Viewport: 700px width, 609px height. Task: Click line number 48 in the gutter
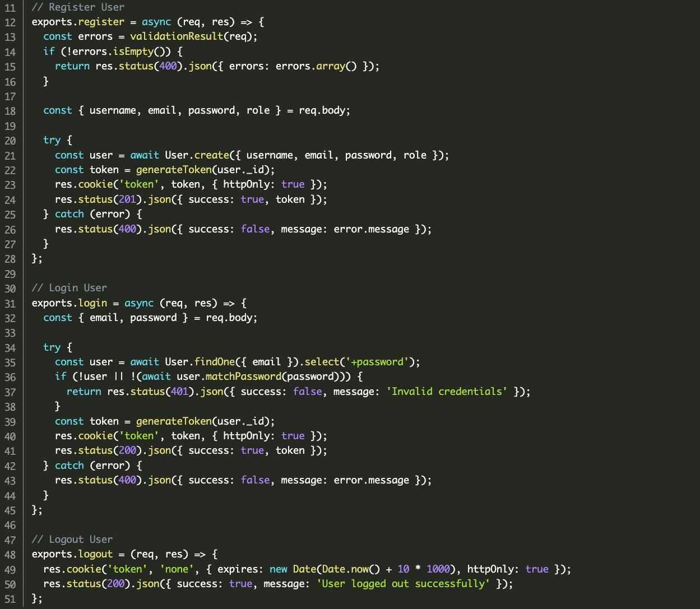click(x=10, y=555)
